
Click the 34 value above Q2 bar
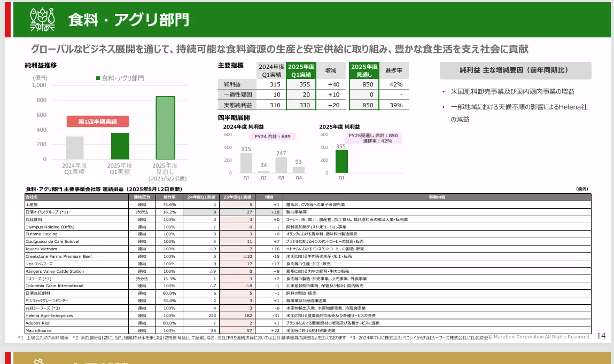click(263, 165)
